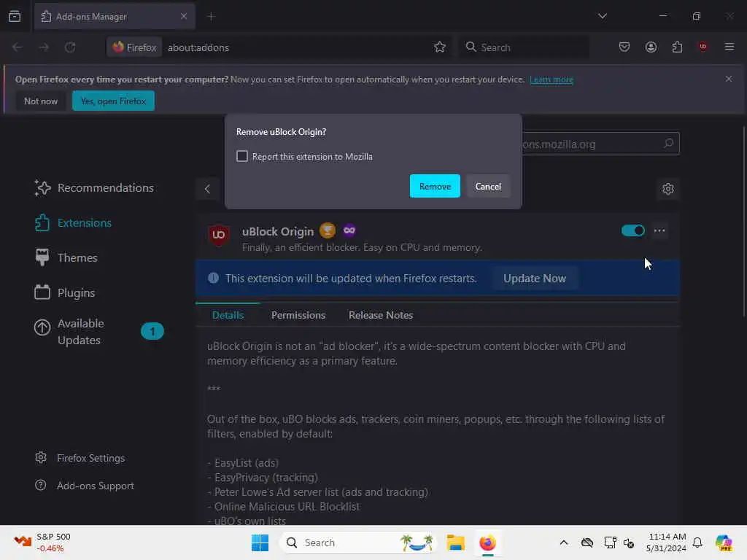747x560 pixels.
Task: Click Yes, open Firefox button
Action: point(113,101)
